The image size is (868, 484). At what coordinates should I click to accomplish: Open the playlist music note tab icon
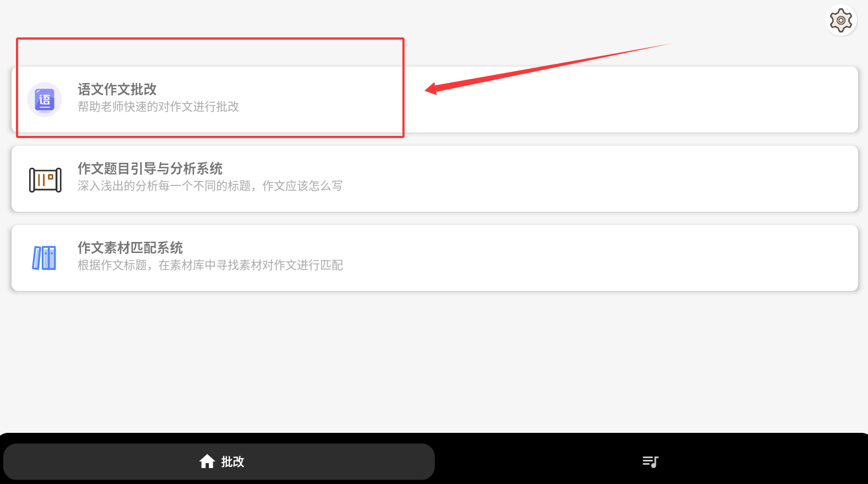tap(650, 461)
